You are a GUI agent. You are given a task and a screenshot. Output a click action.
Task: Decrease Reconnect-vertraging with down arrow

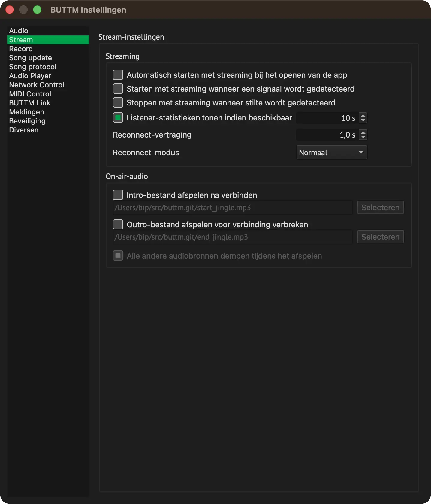click(363, 137)
